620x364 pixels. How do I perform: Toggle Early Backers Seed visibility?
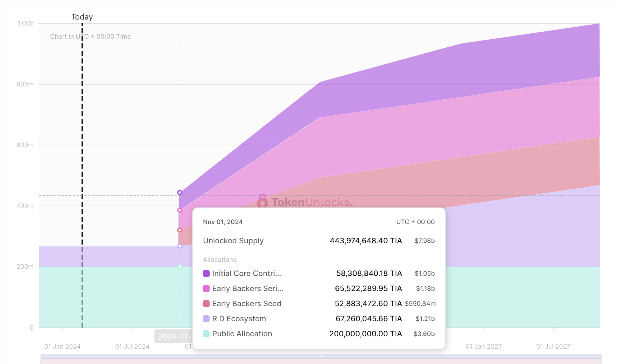pos(247,303)
